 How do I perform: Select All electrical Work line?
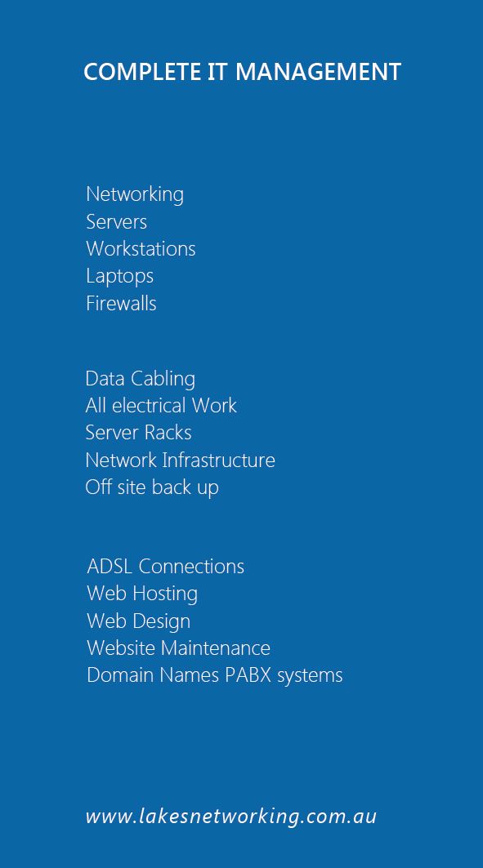click(161, 405)
